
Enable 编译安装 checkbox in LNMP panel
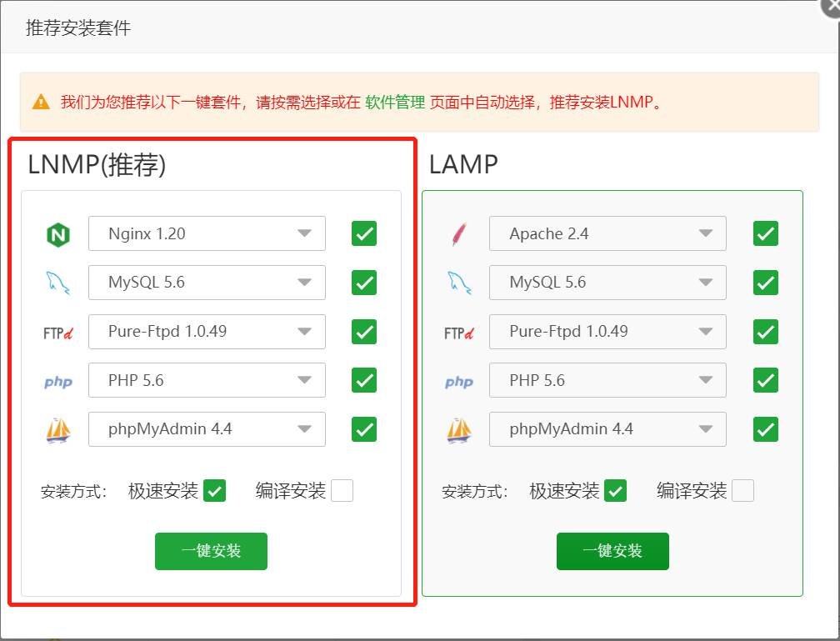pyautogui.click(x=342, y=490)
